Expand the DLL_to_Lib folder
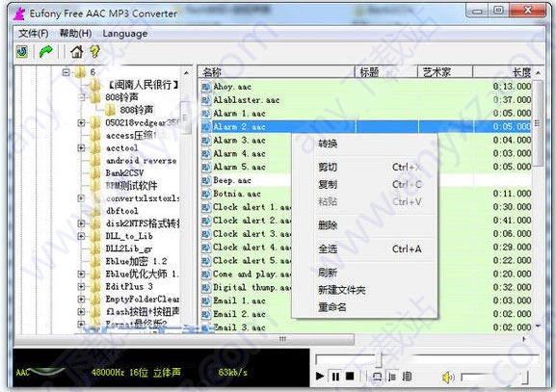Image resolution: width=556 pixels, height=392 pixels. [81, 236]
